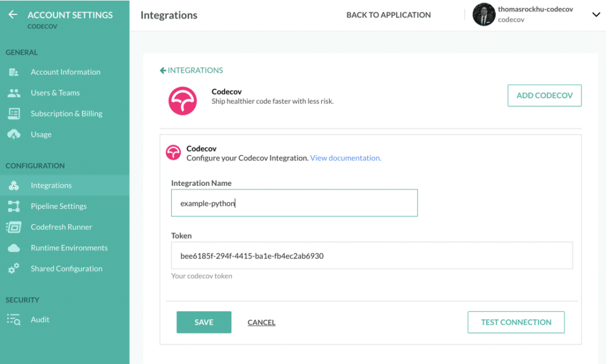
Task: Click the Usage cloud gauge icon
Action: tap(14, 134)
